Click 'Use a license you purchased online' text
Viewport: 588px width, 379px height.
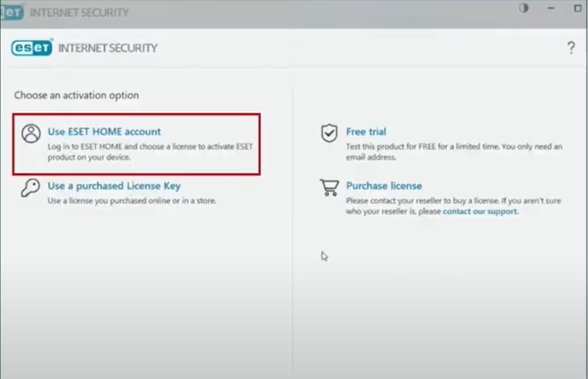point(132,201)
